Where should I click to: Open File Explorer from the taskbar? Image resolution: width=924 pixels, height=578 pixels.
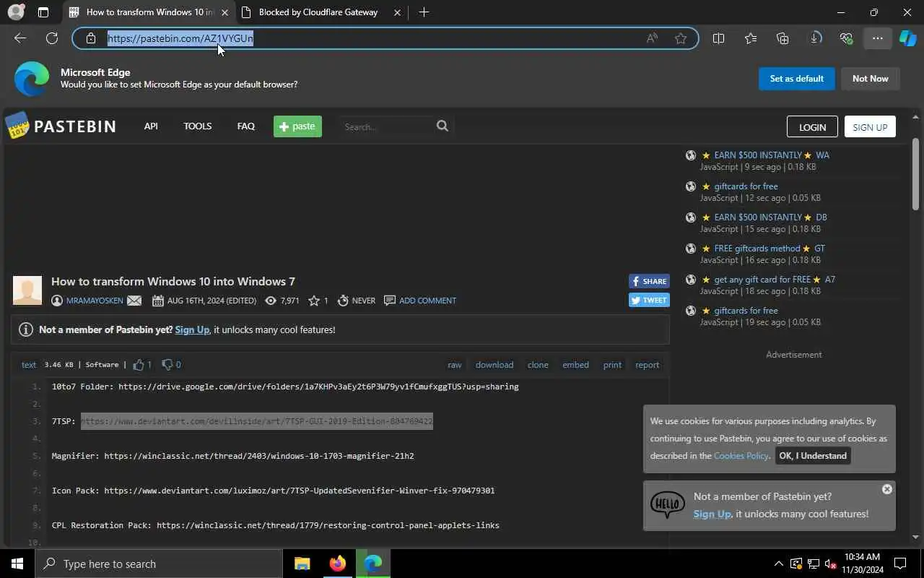coord(302,564)
